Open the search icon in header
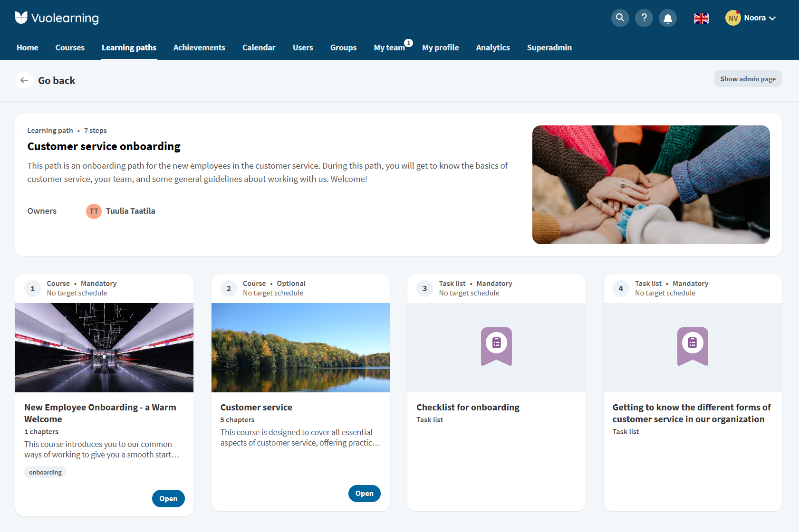799x532 pixels. click(620, 18)
